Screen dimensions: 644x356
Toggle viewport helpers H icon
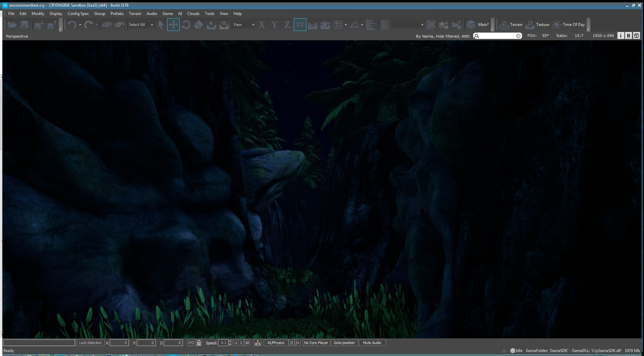[x=628, y=36]
